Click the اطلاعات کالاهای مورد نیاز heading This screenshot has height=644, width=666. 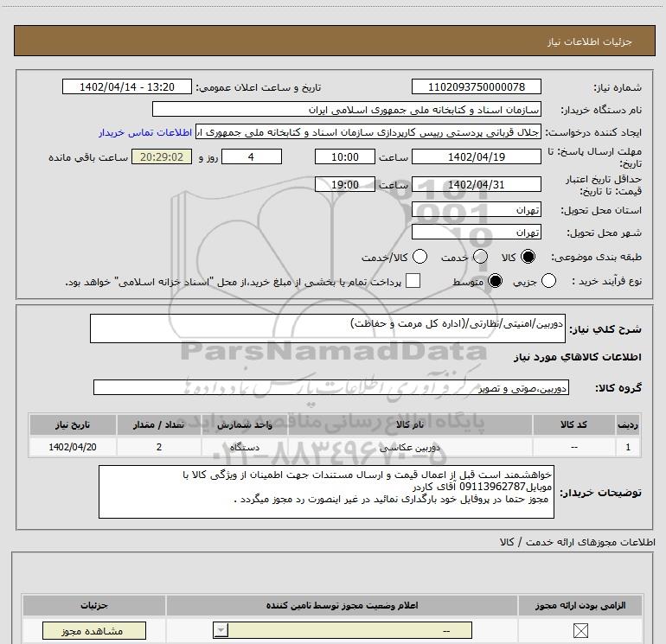pyautogui.click(x=577, y=357)
